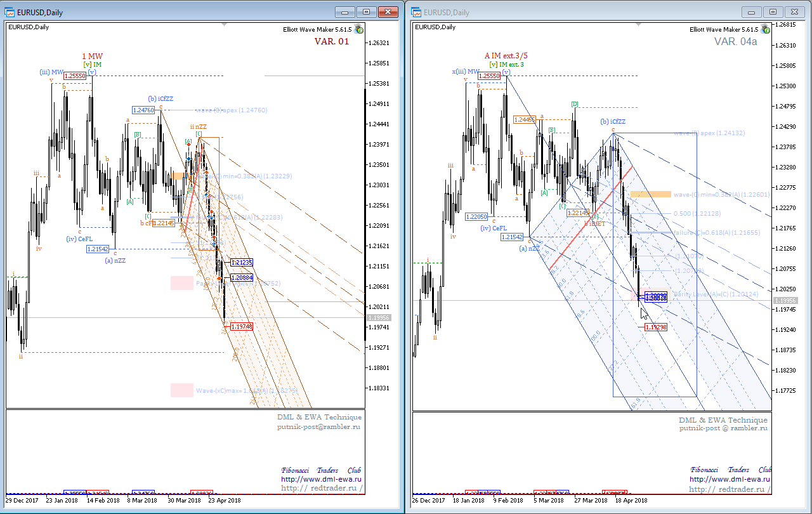812x514 pixels.
Task: Click the '[v] IM ext. 3' label in the VAR. 04a chart
Action: (x=507, y=64)
